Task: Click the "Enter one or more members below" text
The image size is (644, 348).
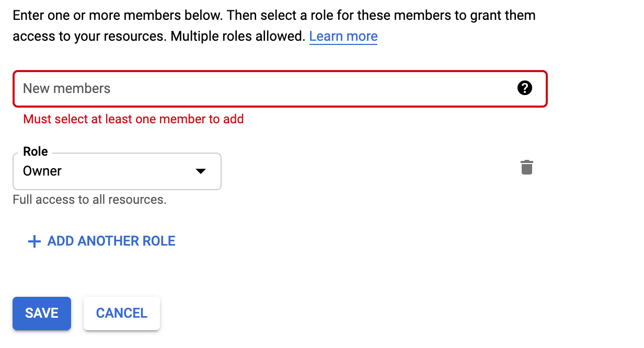Action: point(117,15)
